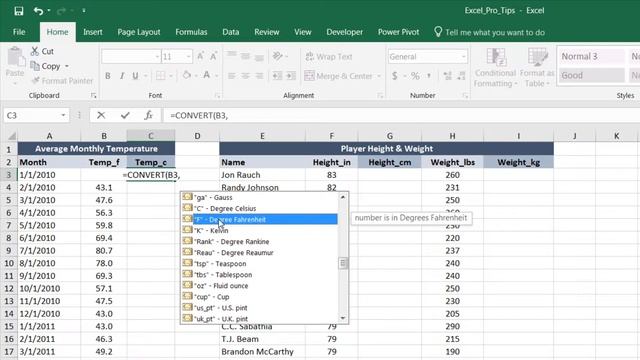Expand the Copy options arrow

[x=67, y=66]
